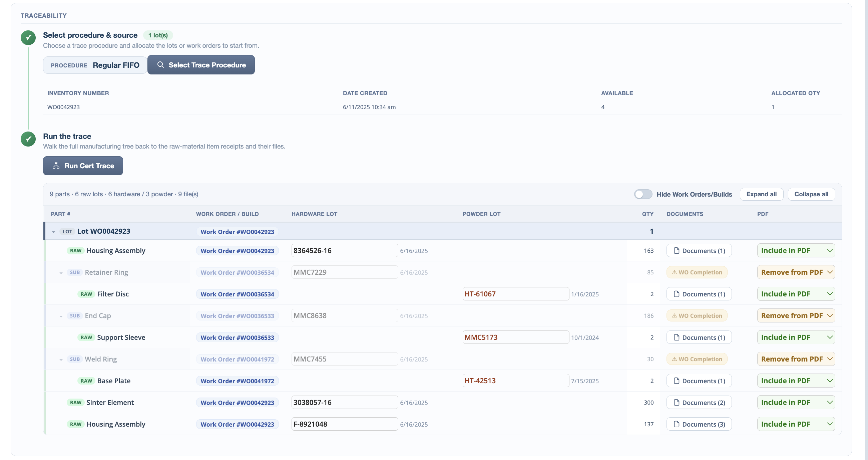Open Work Order #WO0036534 for Filter Disc
Screen dimensions: 868x460
(237, 294)
